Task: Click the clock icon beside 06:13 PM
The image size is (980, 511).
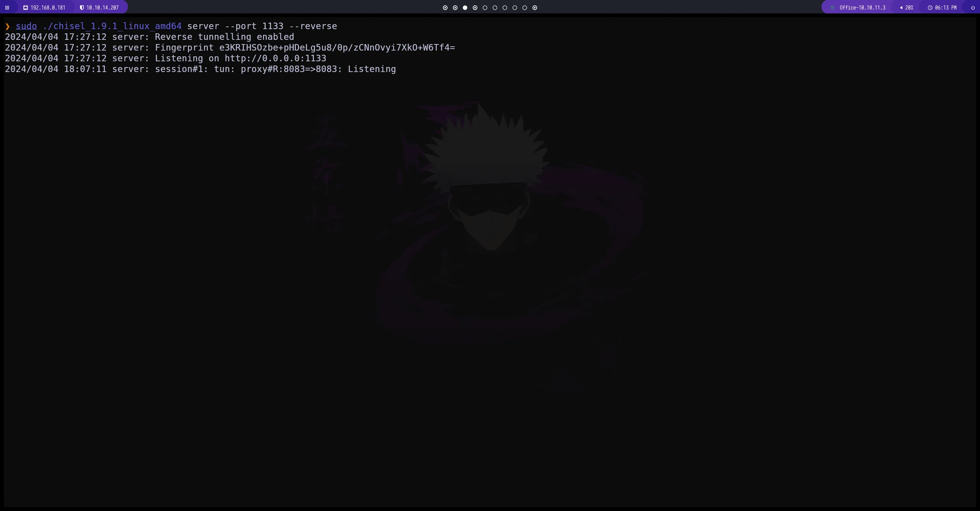Action: [930, 8]
